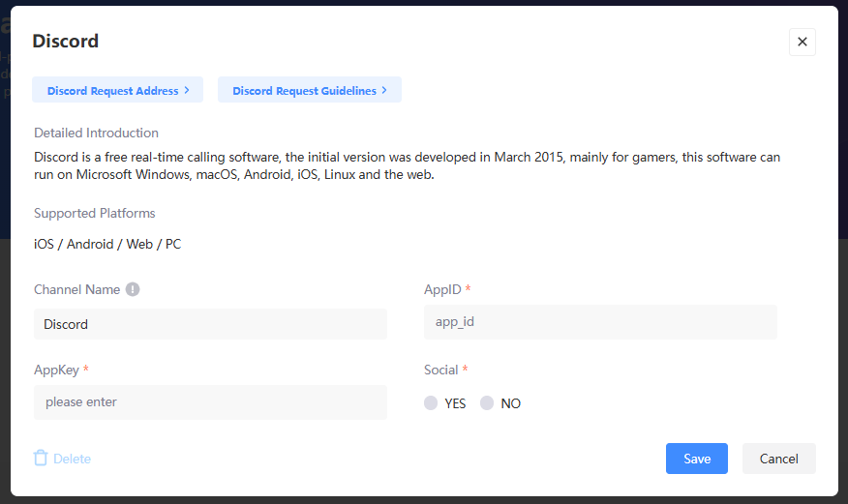848x504 pixels.
Task: Focus the AppID input field
Action: [x=600, y=322]
